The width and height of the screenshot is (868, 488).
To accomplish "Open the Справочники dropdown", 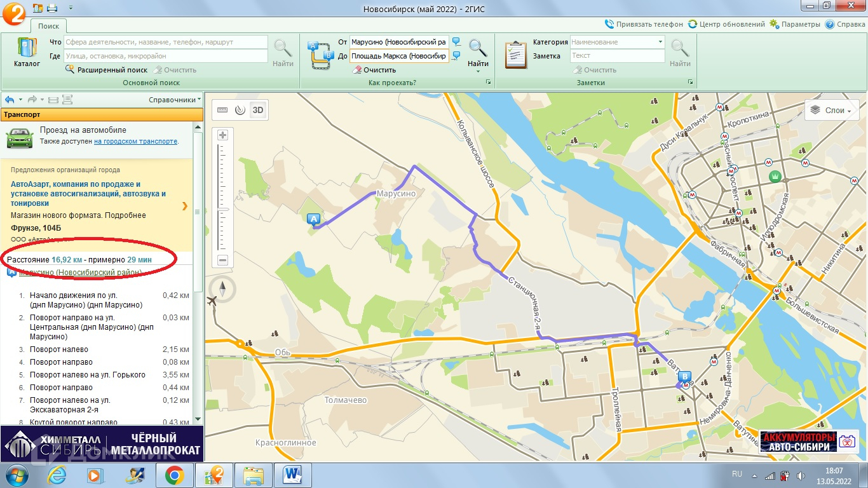I will [175, 100].
